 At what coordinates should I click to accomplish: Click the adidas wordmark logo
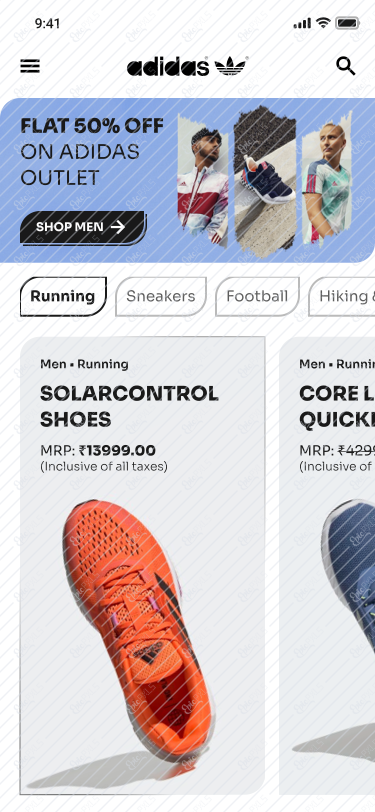(168, 67)
